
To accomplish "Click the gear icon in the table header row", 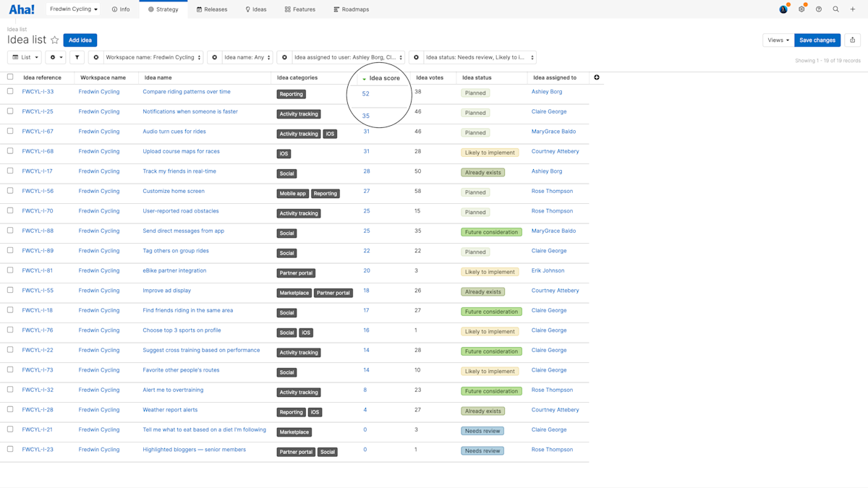I will coord(597,77).
